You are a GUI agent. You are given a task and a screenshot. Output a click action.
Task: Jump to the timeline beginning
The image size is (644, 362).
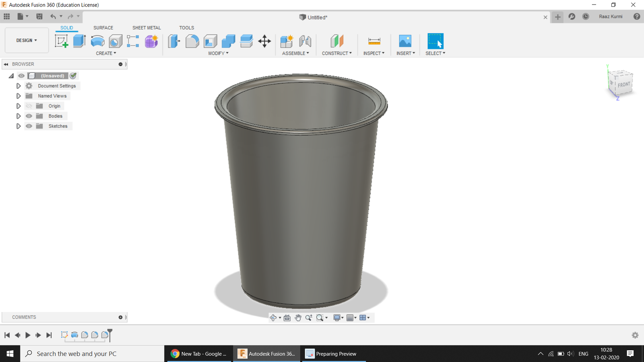pos(7,335)
